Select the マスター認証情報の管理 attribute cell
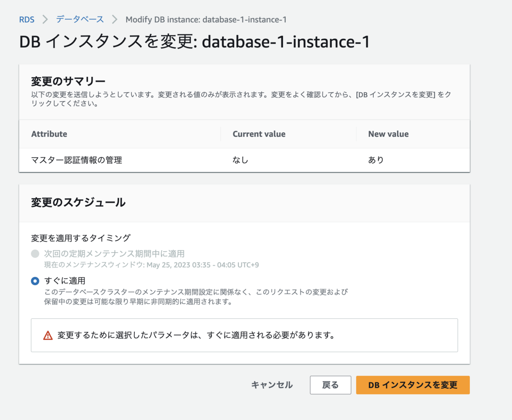 77,160
